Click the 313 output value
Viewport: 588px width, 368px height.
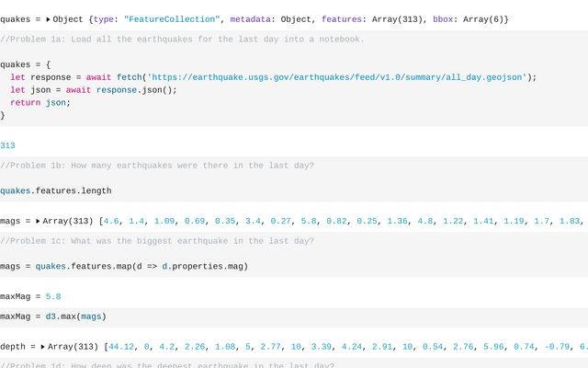point(7,145)
